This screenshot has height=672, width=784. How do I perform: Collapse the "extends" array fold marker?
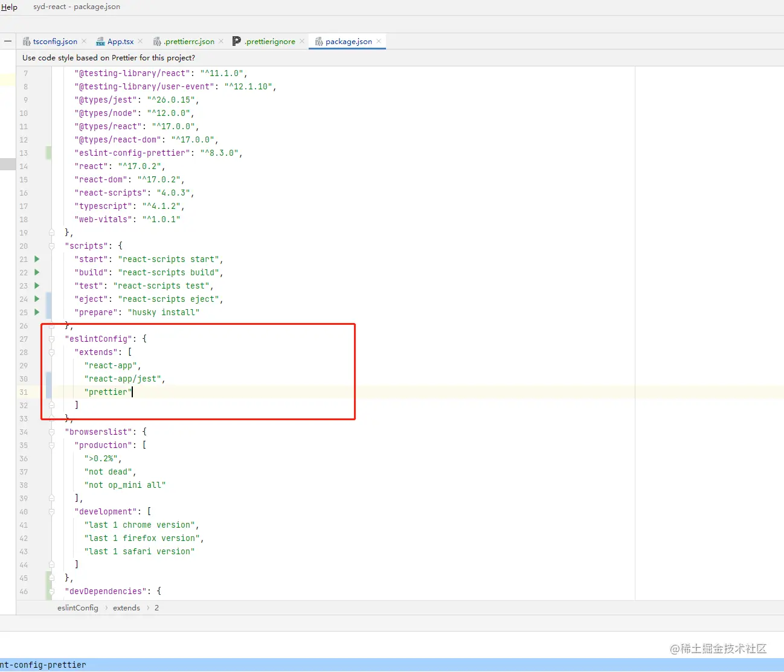pyautogui.click(x=51, y=352)
